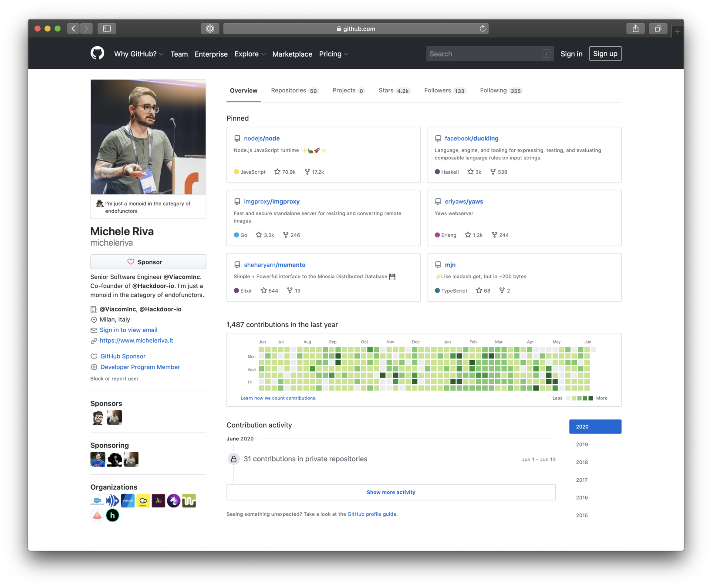Open the first Salesforce organization avatar

point(97,501)
